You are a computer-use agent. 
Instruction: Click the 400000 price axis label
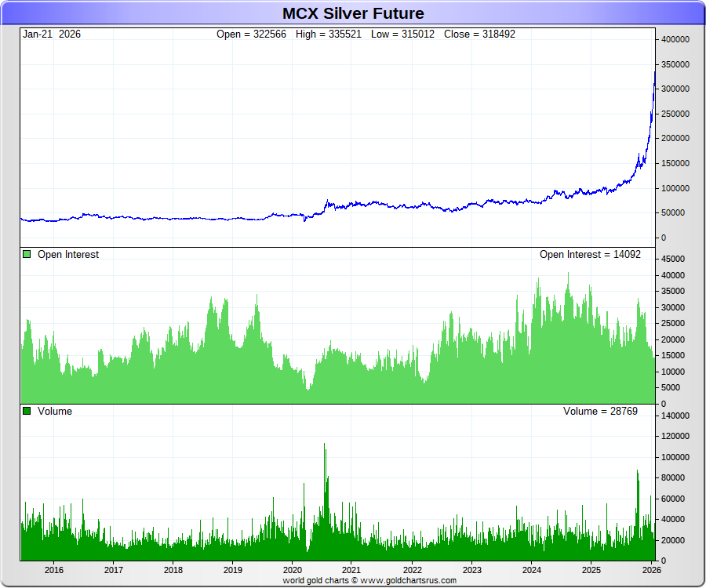tap(675, 39)
